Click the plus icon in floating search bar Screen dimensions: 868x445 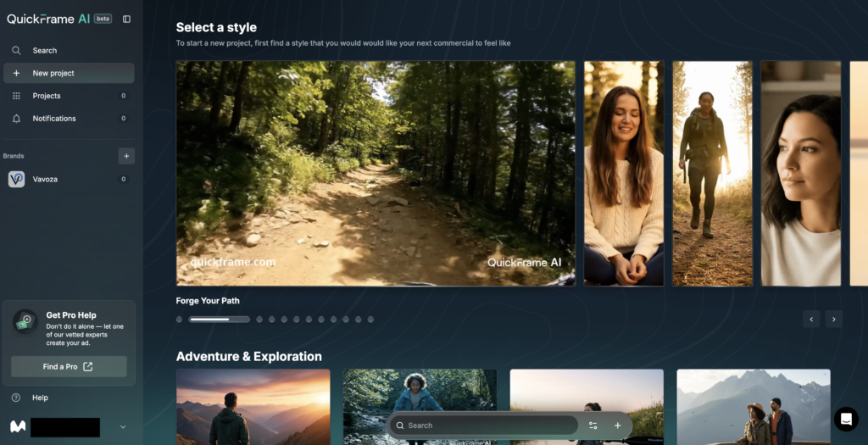pos(618,426)
